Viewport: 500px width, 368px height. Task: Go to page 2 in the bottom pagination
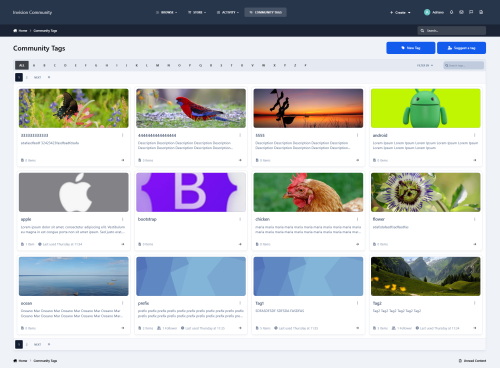pyautogui.click(x=27, y=344)
